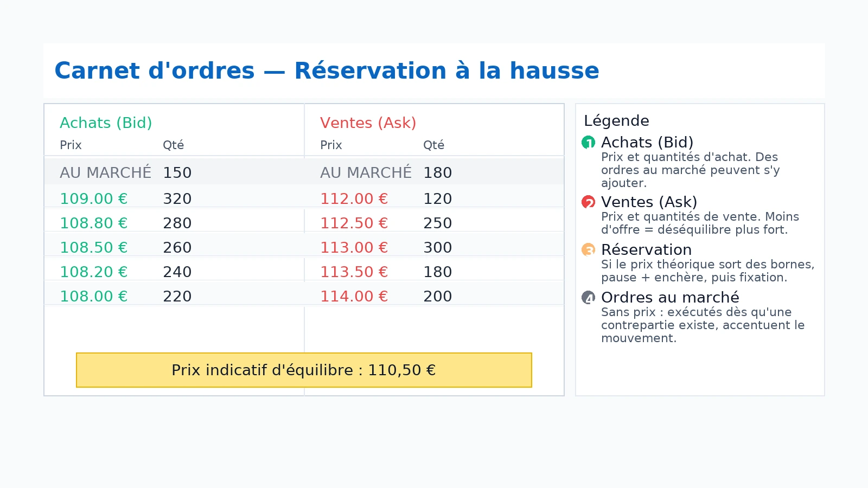Select the Achats (Bid) column header
Image resolution: width=868 pixels, height=488 pixels.
click(x=106, y=123)
